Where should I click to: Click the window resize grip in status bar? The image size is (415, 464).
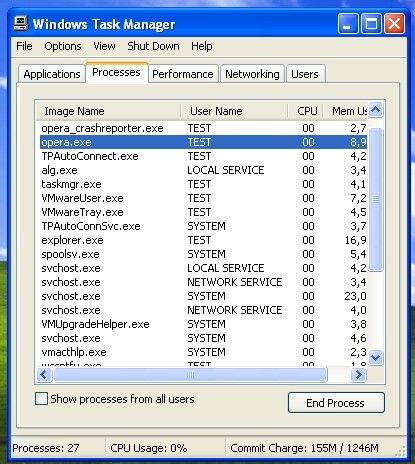pos(401,451)
